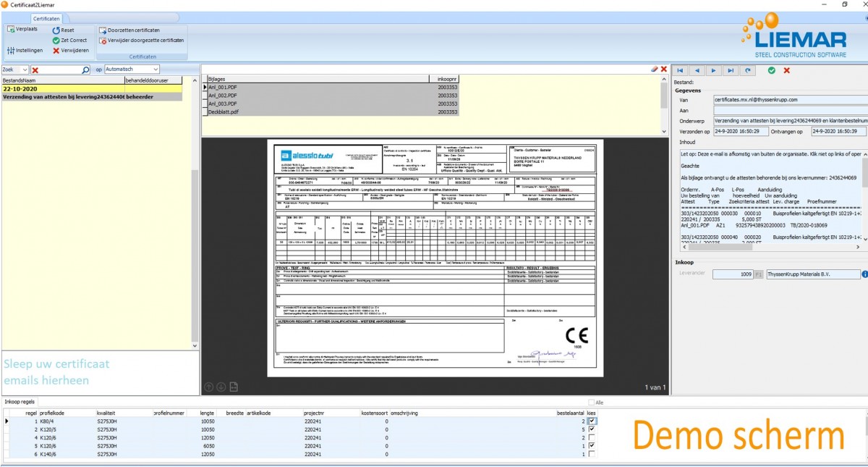Click the certificate PDF preview page
Image resolution: width=868 pixels, height=467 pixels.
pyautogui.click(x=435, y=258)
